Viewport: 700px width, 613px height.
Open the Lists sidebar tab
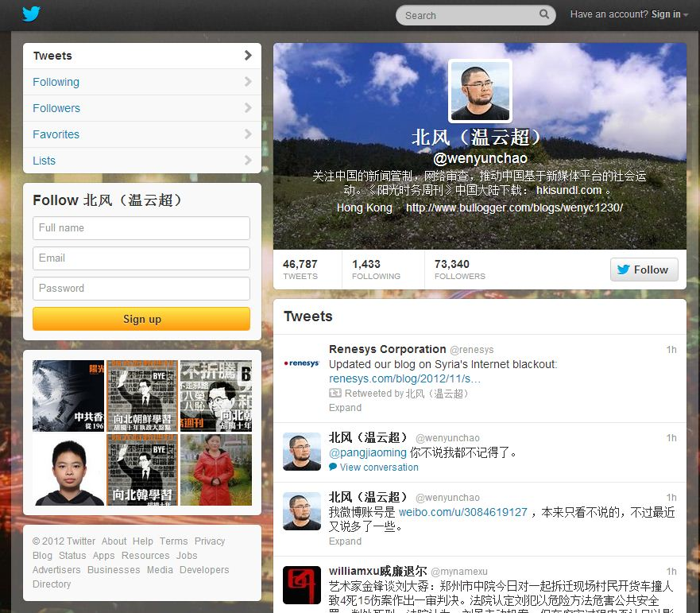point(142,161)
